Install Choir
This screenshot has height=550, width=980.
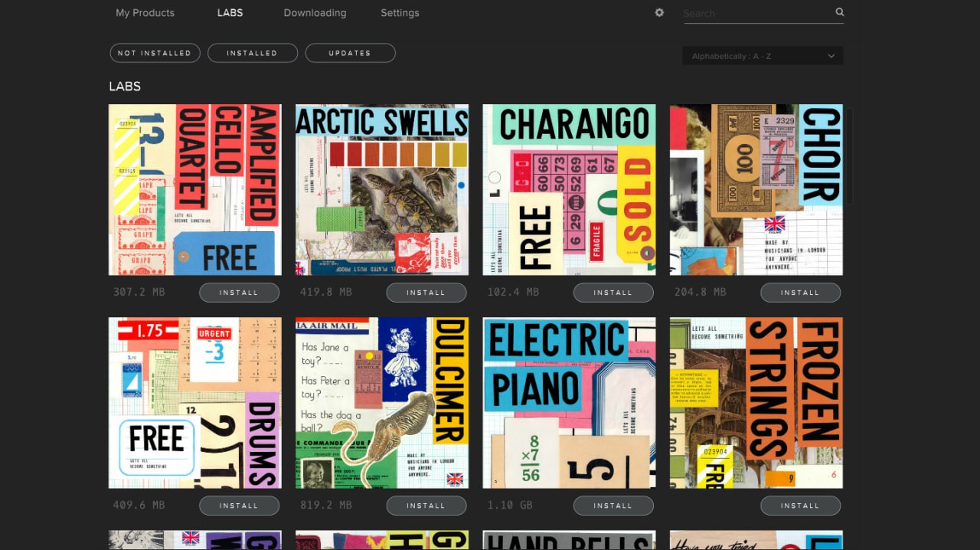pos(800,293)
